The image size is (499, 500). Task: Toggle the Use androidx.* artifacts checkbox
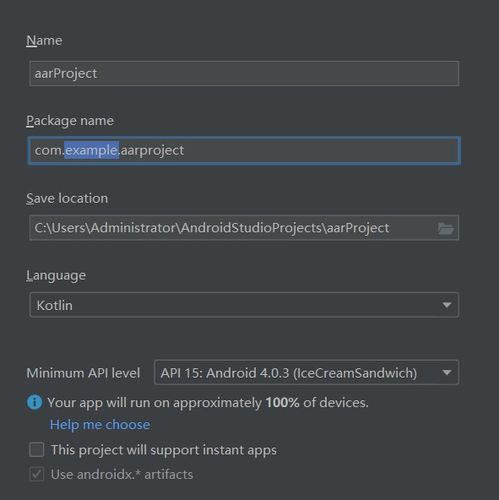[37, 474]
